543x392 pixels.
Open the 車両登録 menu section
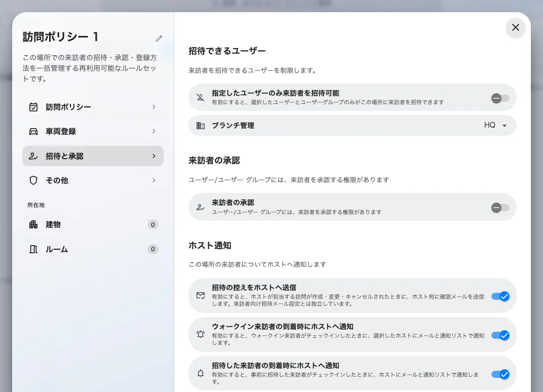click(x=93, y=131)
